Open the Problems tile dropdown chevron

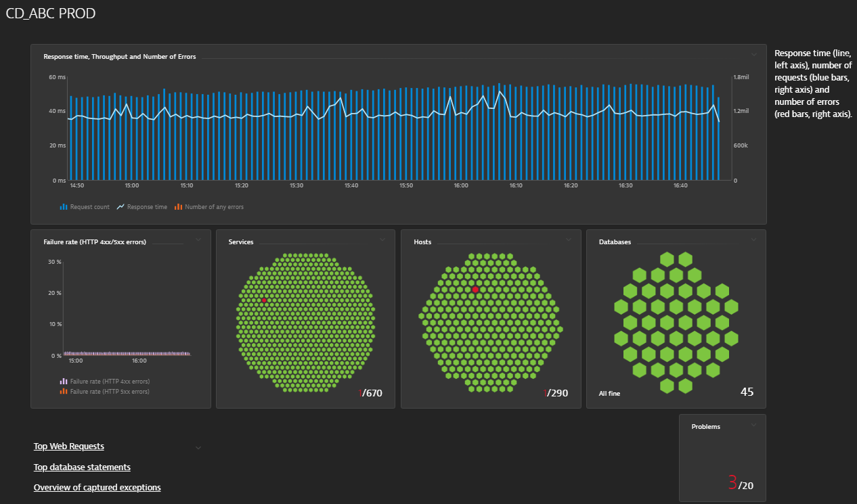pos(753,425)
